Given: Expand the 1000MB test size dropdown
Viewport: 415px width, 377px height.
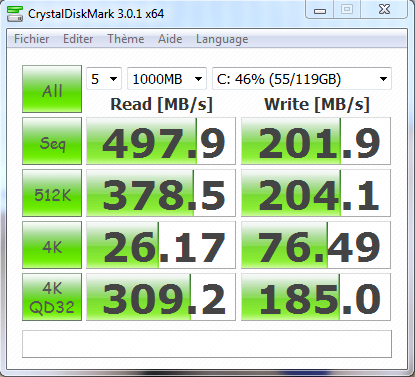Looking at the screenshot, I should click(167, 79).
